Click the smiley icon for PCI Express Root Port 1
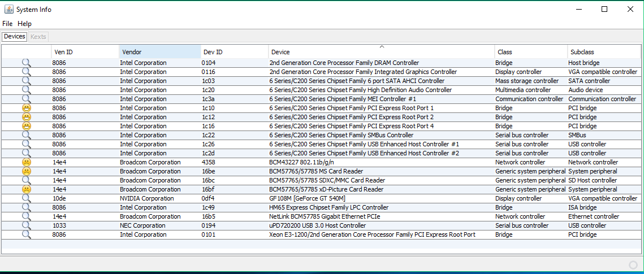 click(x=26, y=108)
